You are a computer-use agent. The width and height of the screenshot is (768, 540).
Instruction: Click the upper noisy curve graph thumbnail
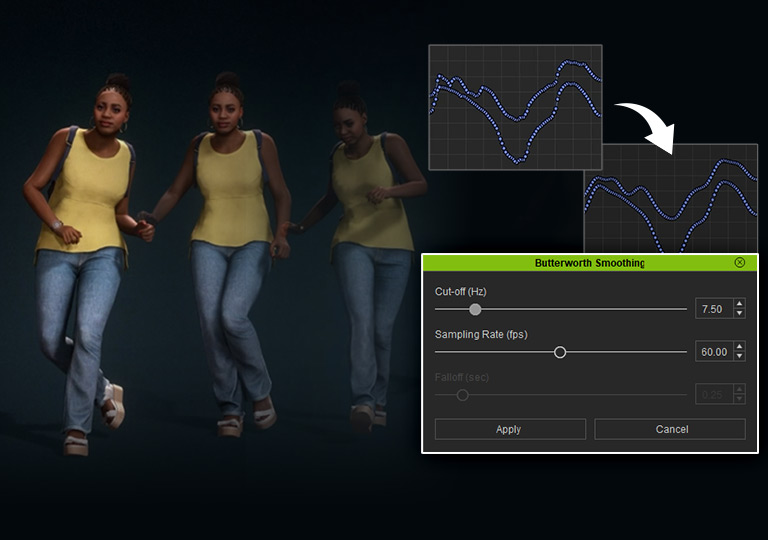point(515,107)
